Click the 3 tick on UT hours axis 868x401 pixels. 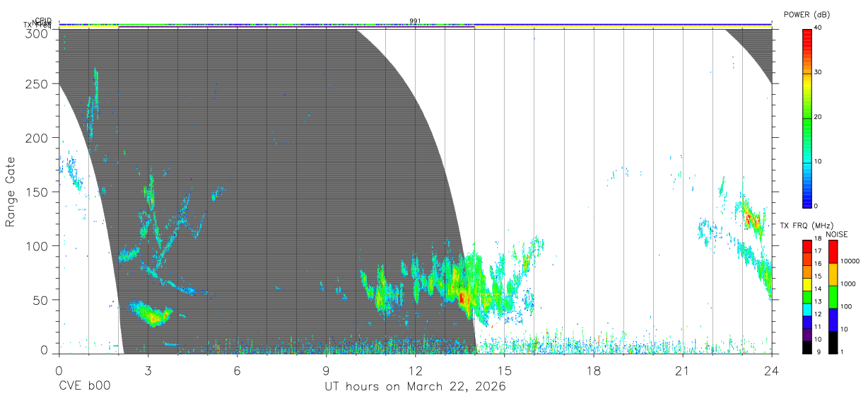pyautogui.click(x=148, y=371)
